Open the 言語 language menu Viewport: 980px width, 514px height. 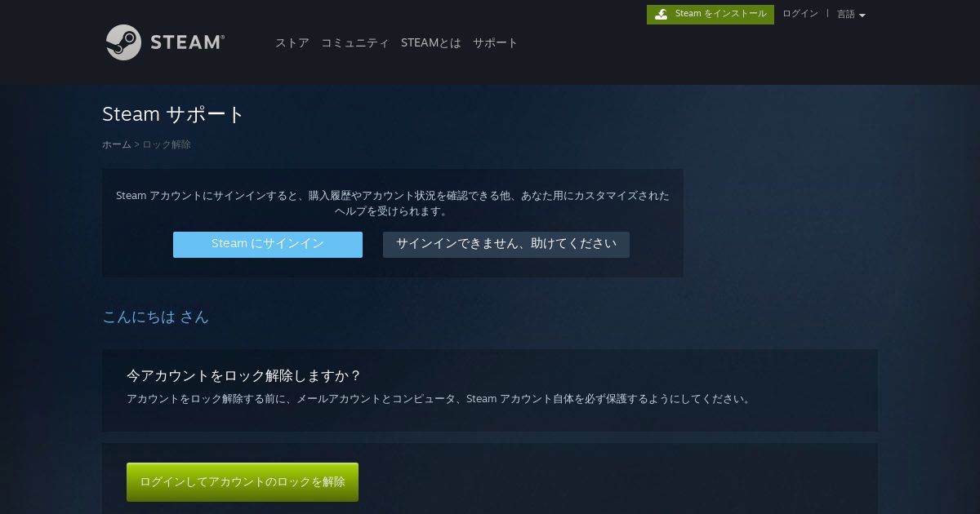pos(851,14)
